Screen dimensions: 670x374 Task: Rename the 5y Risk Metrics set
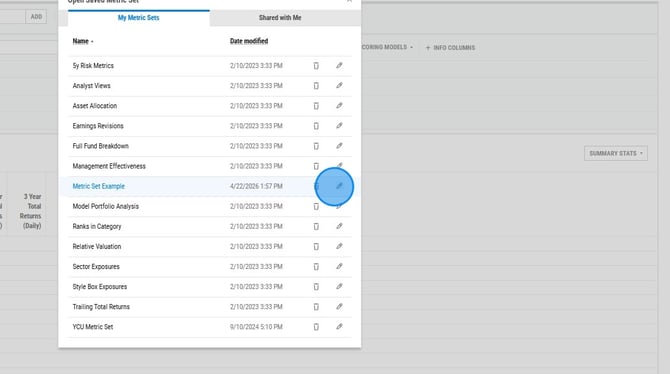[x=339, y=65]
